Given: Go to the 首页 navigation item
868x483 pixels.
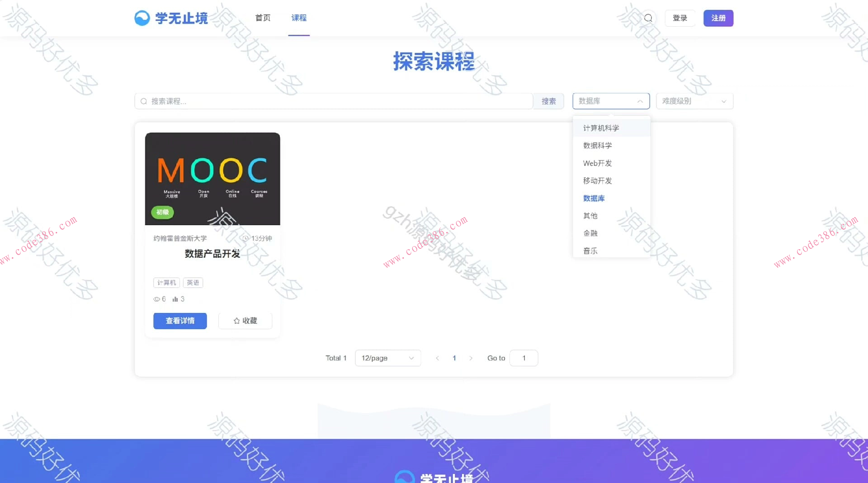Looking at the screenshot, I should [x=262, y=18].
